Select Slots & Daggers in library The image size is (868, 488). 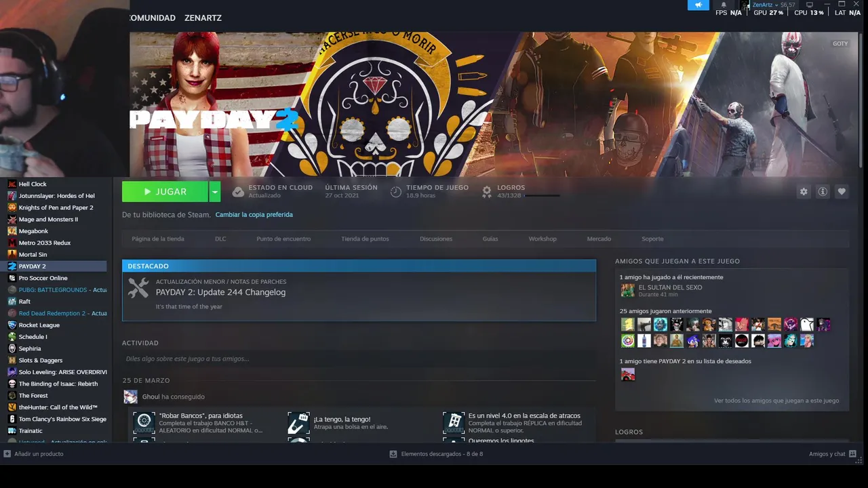(x=41, y=360)
